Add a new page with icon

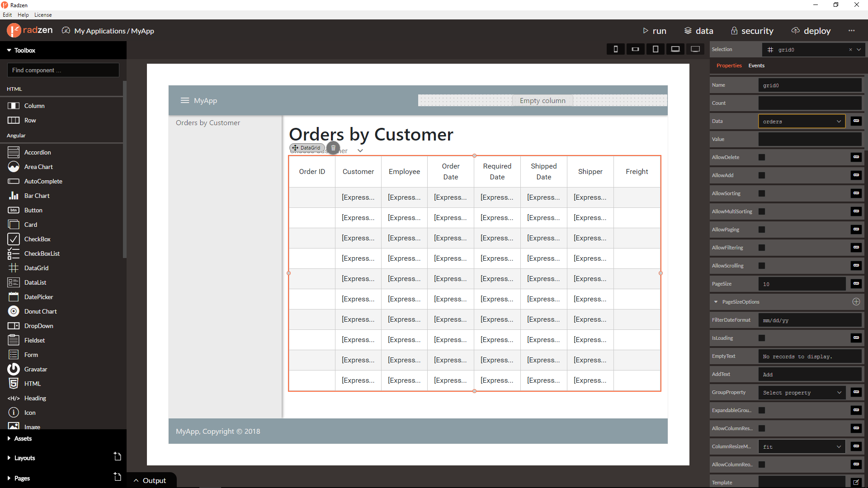click(x=118, y=477)
